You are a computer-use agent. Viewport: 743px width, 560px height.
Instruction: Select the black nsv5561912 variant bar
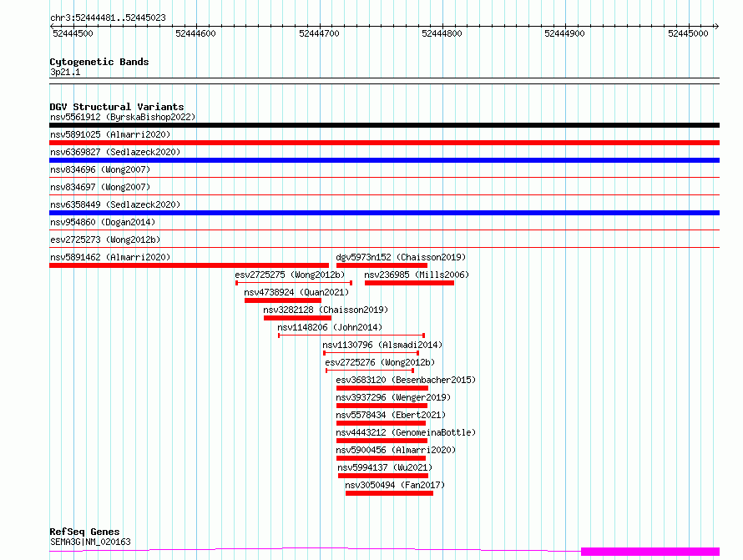point(384,125)
